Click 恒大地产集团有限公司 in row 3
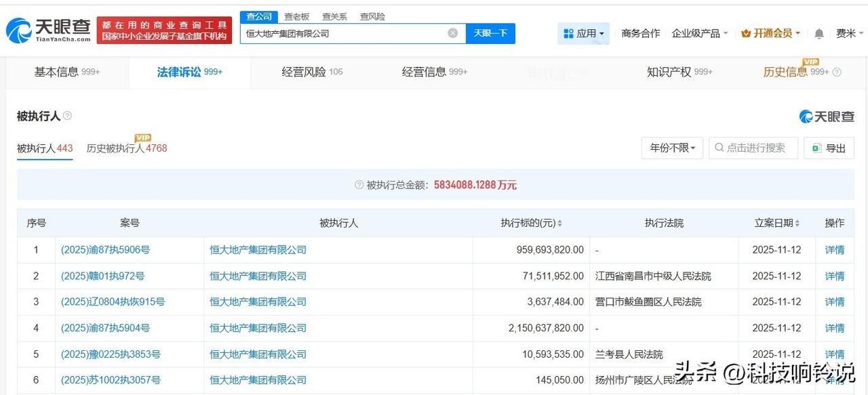 tap(258, 302)
